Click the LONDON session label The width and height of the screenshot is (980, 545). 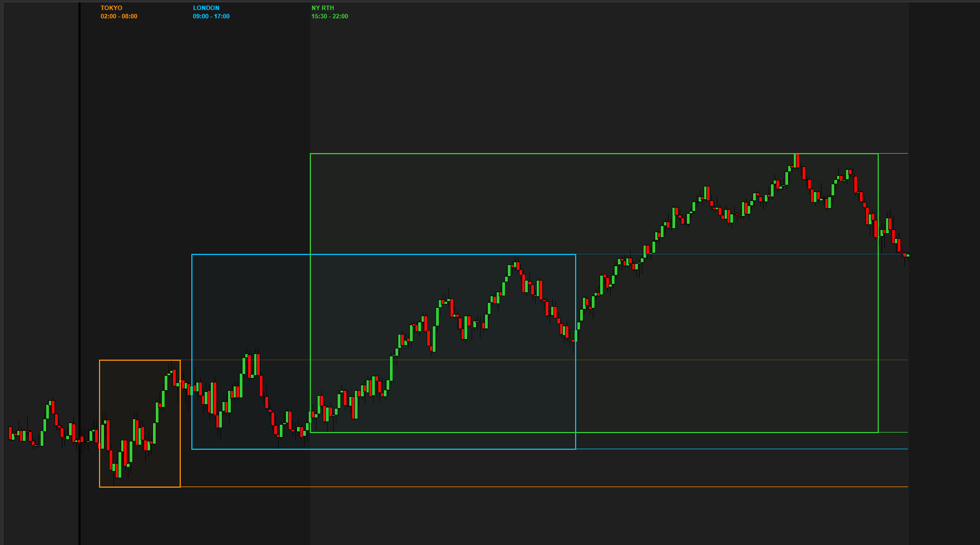point(206,8)
